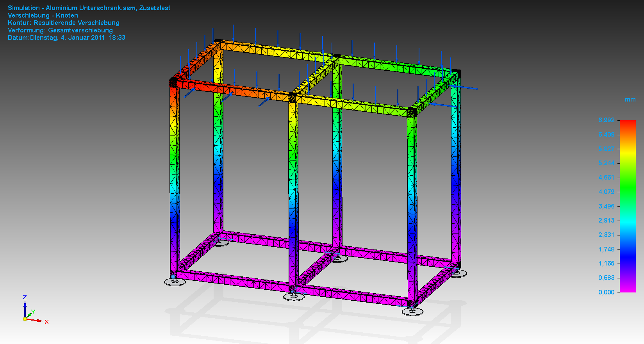
Task: Click the "Verformung: Gesamtverschiebung" label
Action: click(x=60, y=30)
